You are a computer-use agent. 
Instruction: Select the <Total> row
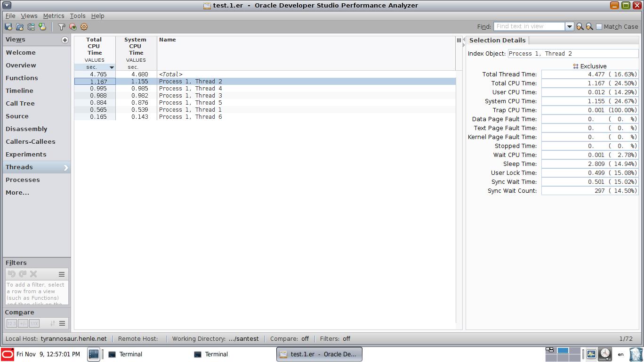[265, 74]
